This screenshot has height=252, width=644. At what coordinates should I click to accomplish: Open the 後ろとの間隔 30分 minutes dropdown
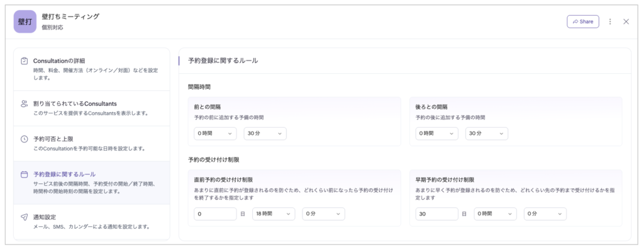[486, 134]
